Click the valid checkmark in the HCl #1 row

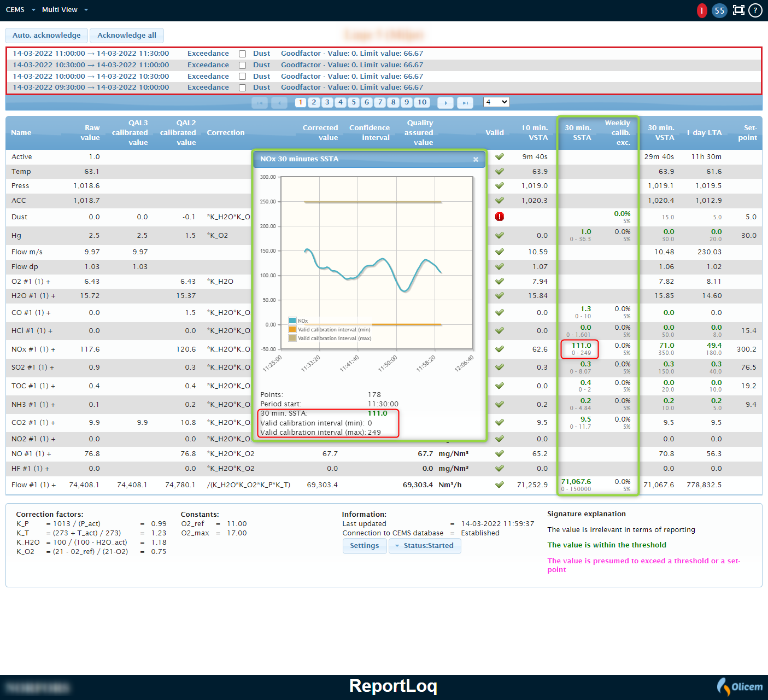tap(499, 330)
